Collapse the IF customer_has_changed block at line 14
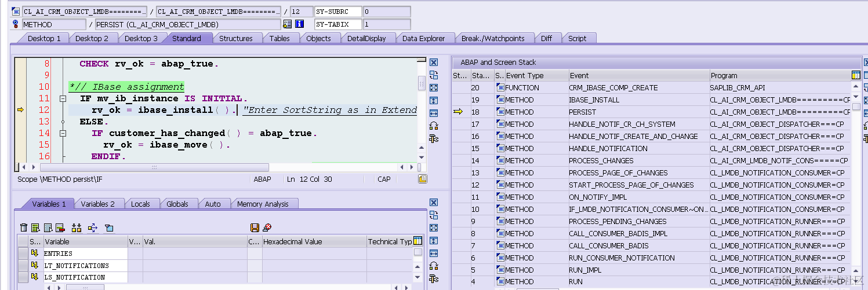868x290 pixels. click(63, 133)
